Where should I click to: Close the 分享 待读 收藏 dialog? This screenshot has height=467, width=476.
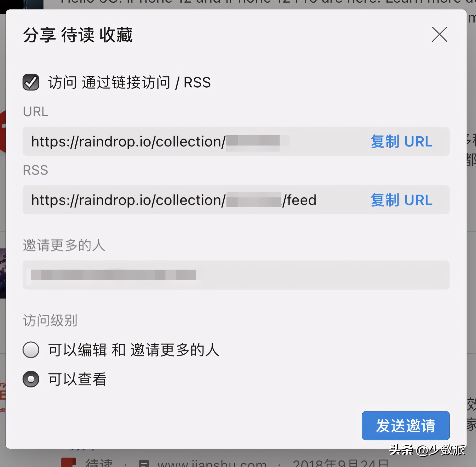[x=439, y=34]
